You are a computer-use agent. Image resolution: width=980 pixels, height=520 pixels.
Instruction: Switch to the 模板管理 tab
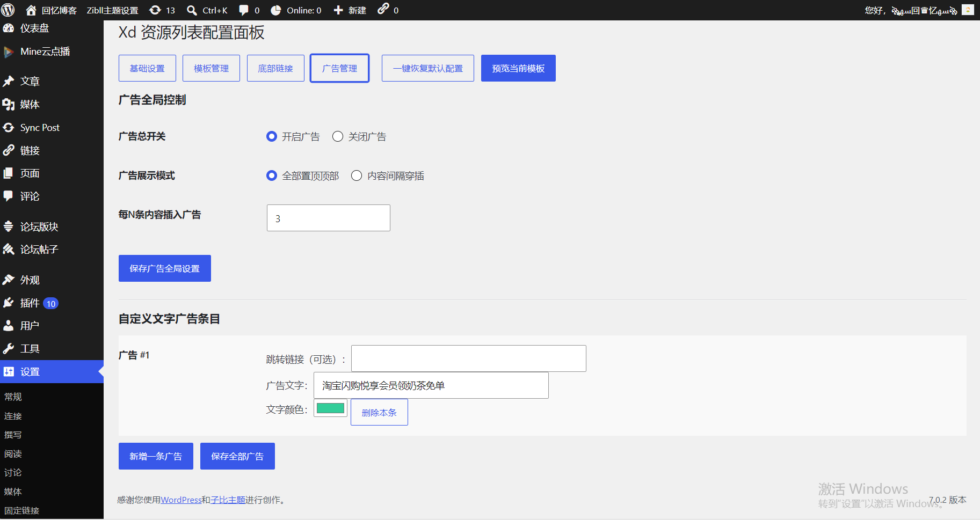click(x=211, y=68)
